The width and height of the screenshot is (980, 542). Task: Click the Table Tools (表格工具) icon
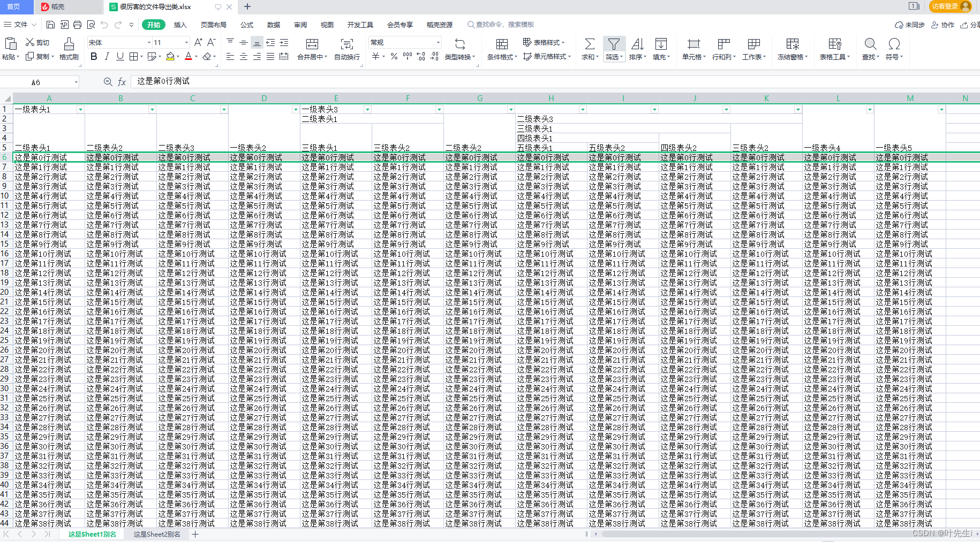pos(835,44)
